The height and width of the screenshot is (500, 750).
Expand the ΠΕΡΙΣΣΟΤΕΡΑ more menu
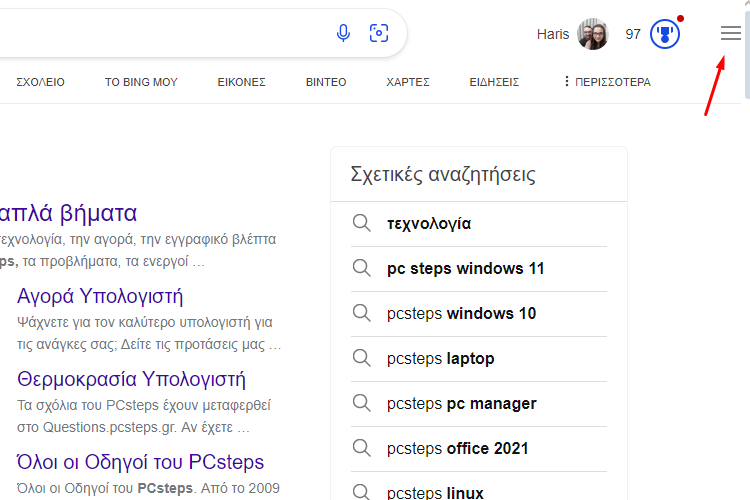[607, 82]
